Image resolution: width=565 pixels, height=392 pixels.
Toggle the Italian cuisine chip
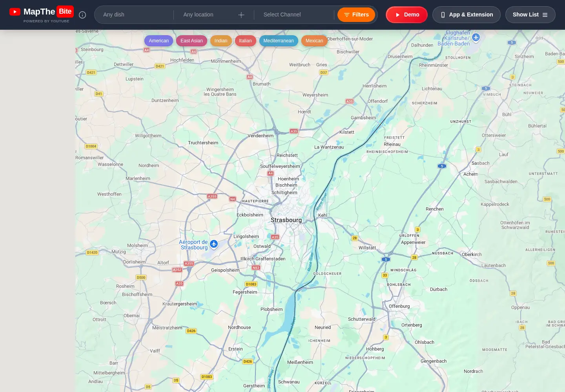(x=245, y=41)
